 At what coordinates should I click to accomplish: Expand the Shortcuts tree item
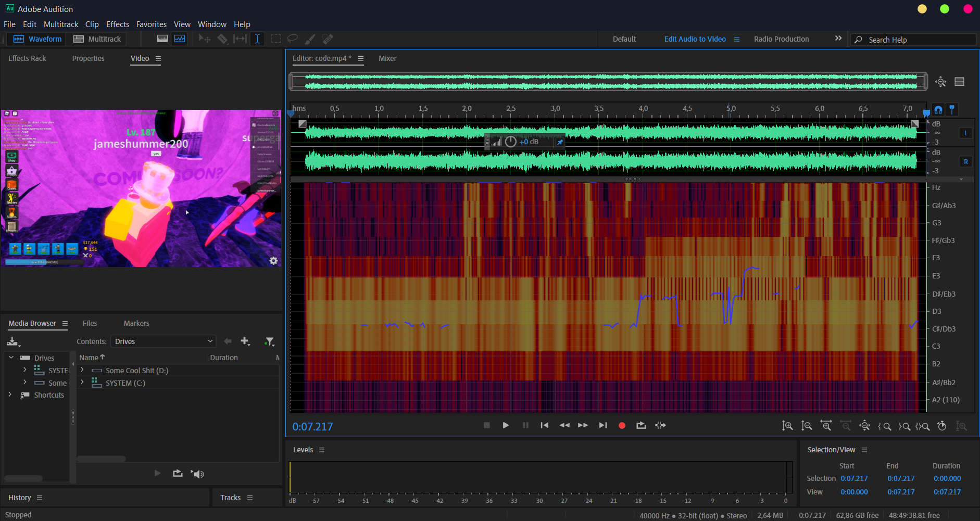10,395
